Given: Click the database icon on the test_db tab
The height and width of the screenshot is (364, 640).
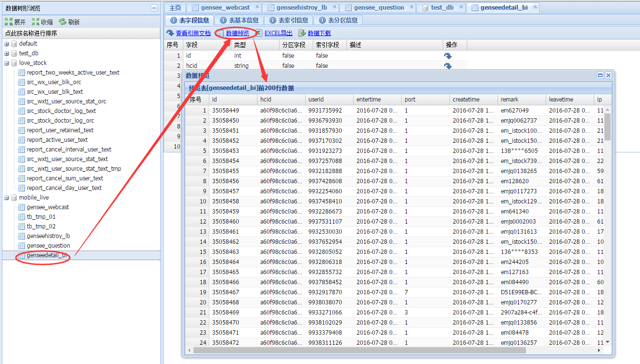Looking at the screenshot, I should 425,8.
